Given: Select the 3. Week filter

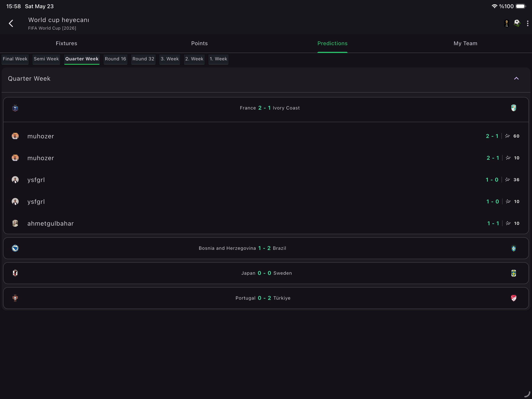Looking at the screenshot, I should coord(170,59).
